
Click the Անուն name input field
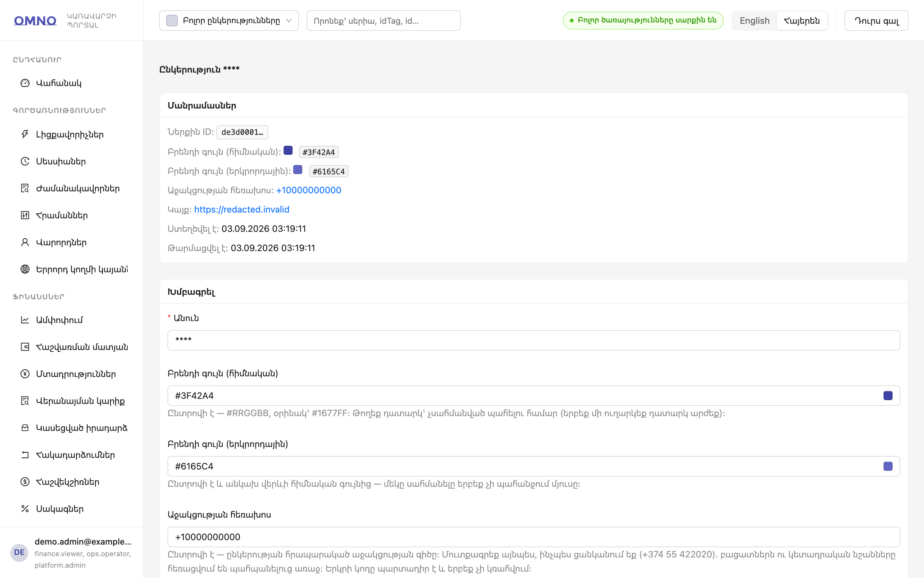coord(534,340)
